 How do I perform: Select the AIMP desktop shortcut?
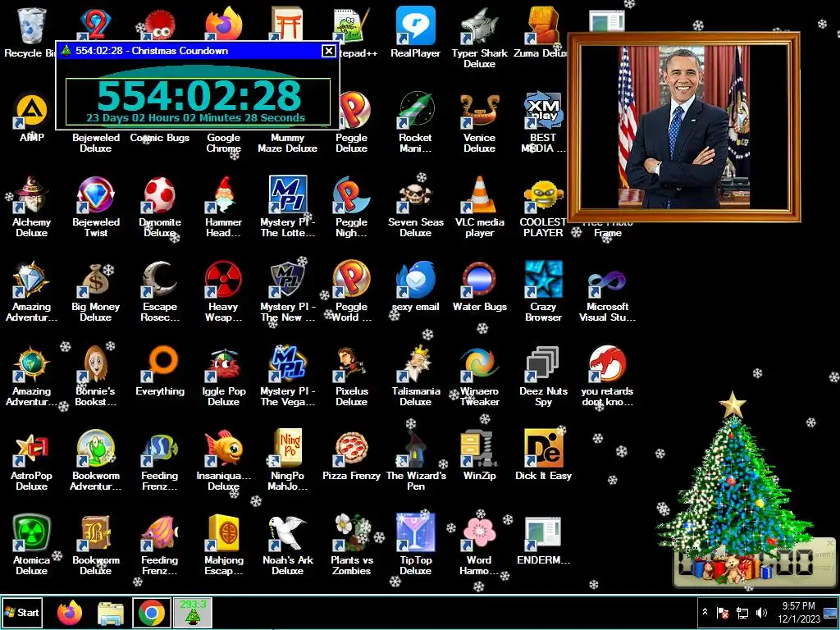32,111
